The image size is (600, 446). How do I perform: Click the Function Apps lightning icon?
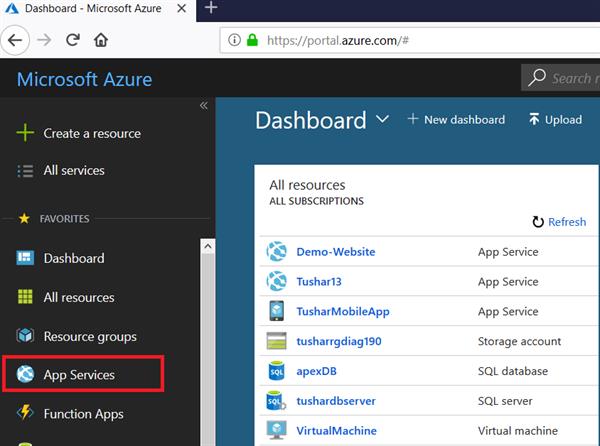25,414
